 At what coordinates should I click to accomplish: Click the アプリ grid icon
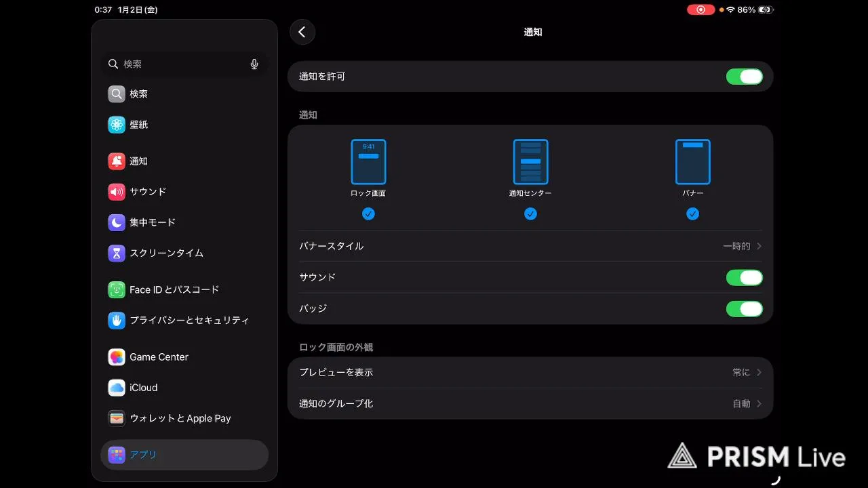(x=117, y=455)
